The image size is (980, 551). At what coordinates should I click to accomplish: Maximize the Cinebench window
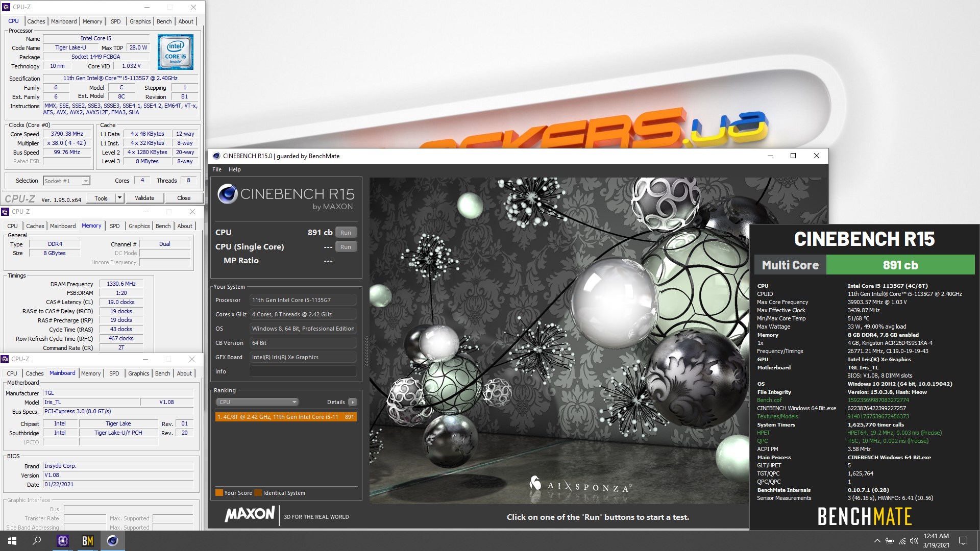click(x=793, y=156)
